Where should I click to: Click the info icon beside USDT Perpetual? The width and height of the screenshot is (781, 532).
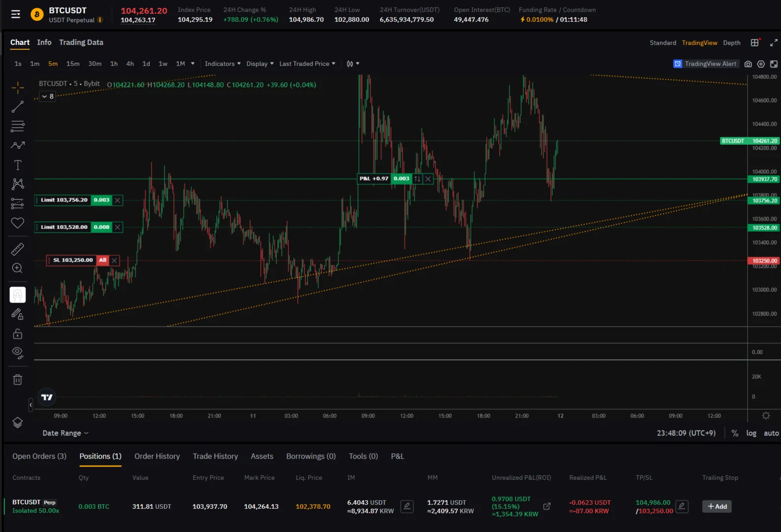pyautogui.click(x=100, y=20)
